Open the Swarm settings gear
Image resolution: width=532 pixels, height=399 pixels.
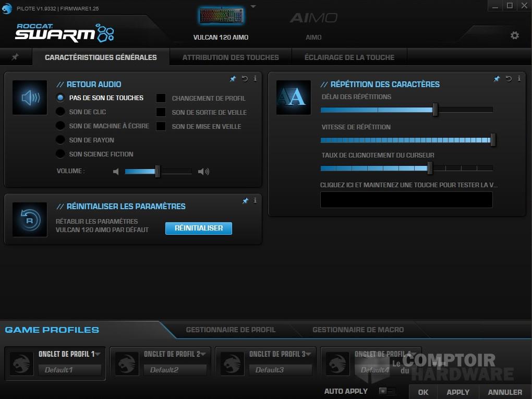click(515, 35)
